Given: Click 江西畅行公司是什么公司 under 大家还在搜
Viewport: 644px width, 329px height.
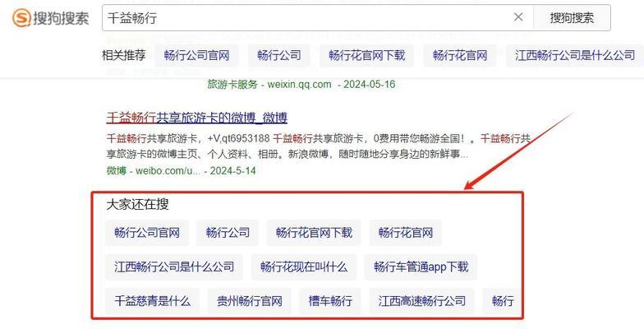Looking at the screenshot, I should coord(174,266).
